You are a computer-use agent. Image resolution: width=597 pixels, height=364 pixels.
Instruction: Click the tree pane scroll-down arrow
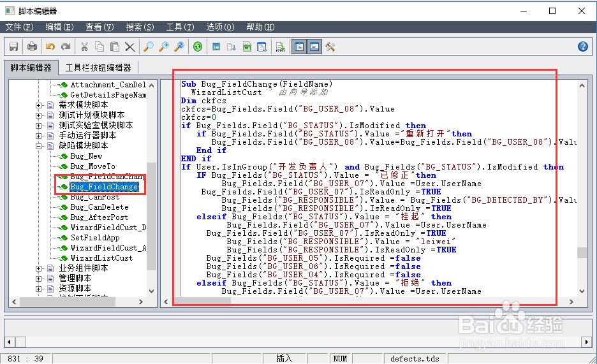tap(152, 291)
